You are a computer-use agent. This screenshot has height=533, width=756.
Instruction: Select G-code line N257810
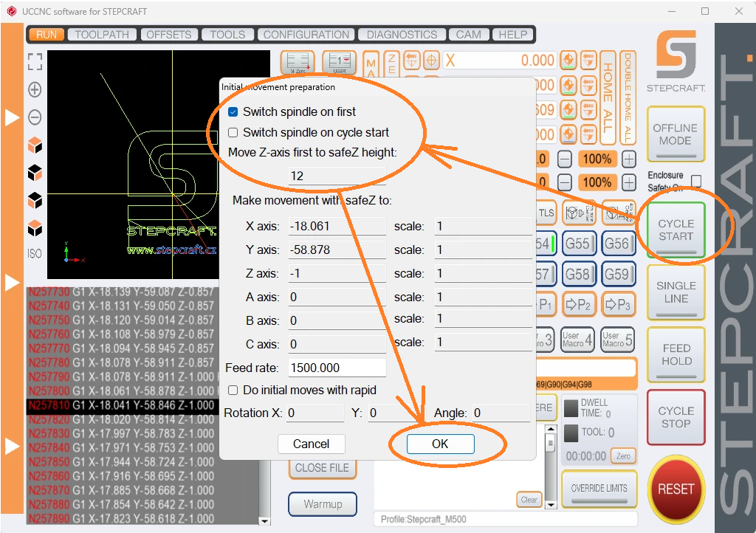click(123, 405)
